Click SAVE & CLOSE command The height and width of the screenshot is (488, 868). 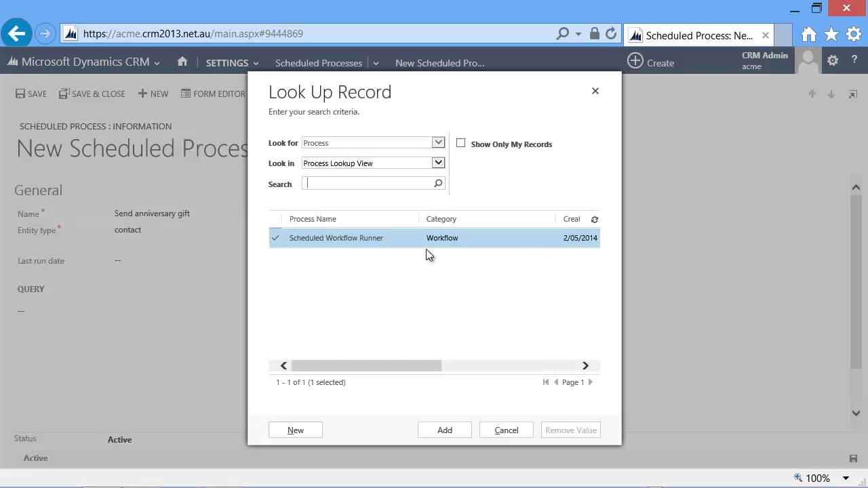pyautogui.click(x=92, y=94)
